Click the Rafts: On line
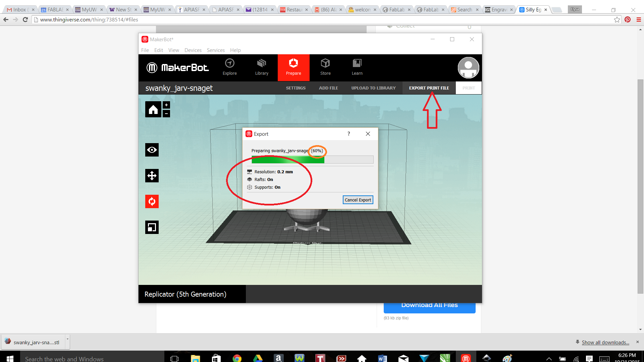Screen dimensions: 644x362 pyautogui.click(x=260, y=179)
